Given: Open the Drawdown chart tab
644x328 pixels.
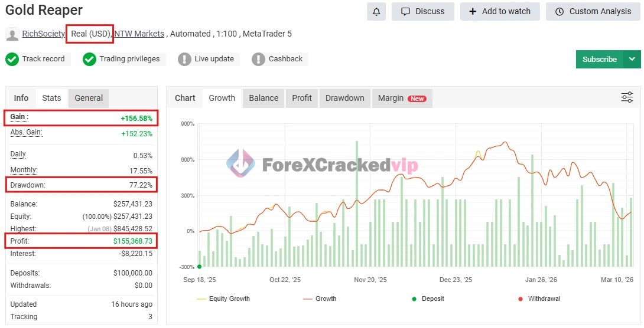Looking at the screenshot, I should pyautogui.click(x=344, y=98).
